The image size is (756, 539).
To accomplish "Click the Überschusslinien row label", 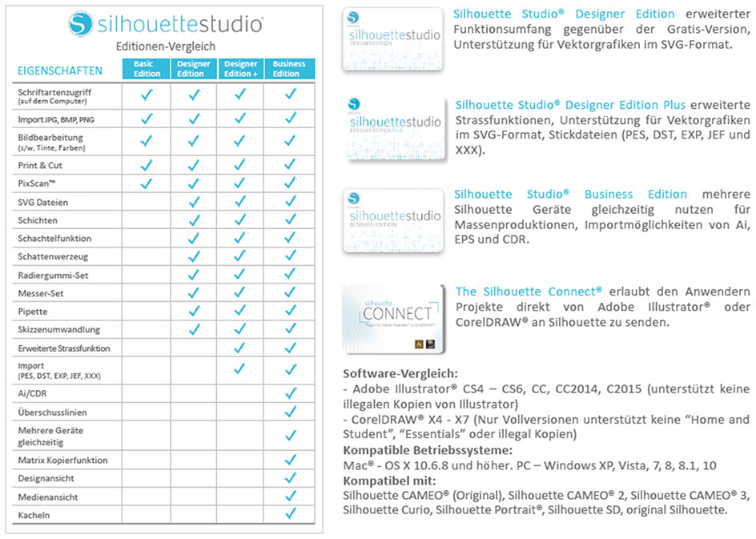I will coord(52,412).
